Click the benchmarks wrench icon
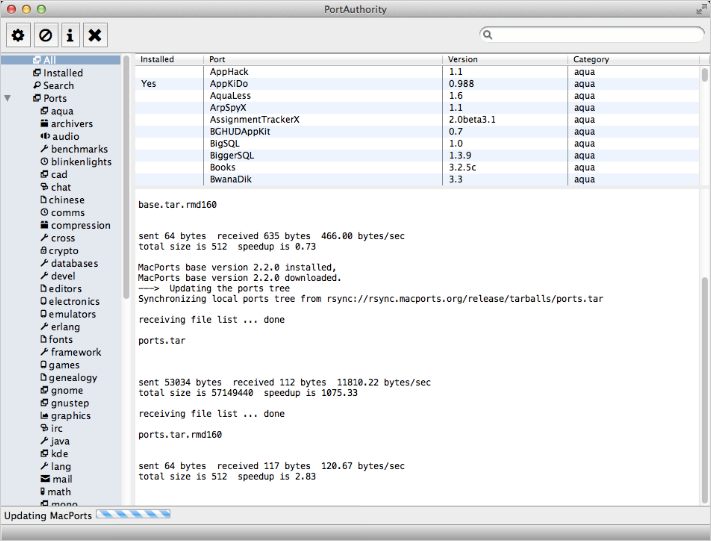 pyautogui.click(x=44, y=149)
